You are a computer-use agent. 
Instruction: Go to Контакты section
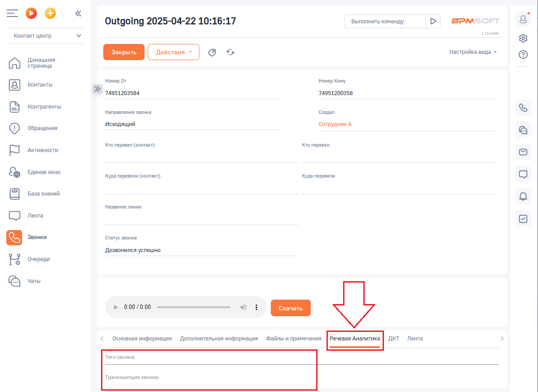(40, 85)
